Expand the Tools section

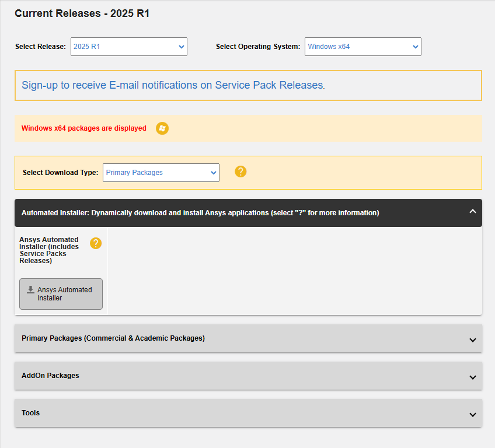(248, 413)
